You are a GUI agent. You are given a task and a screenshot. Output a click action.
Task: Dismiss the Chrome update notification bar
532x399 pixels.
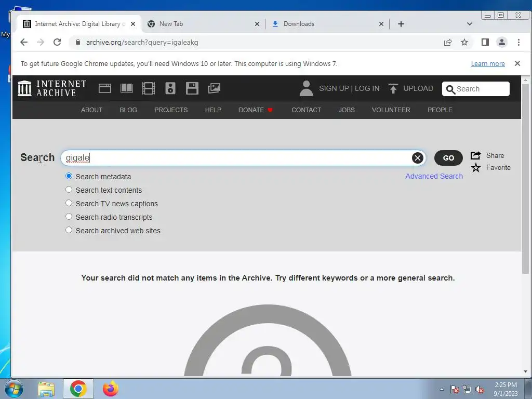(x=517, y=63)
